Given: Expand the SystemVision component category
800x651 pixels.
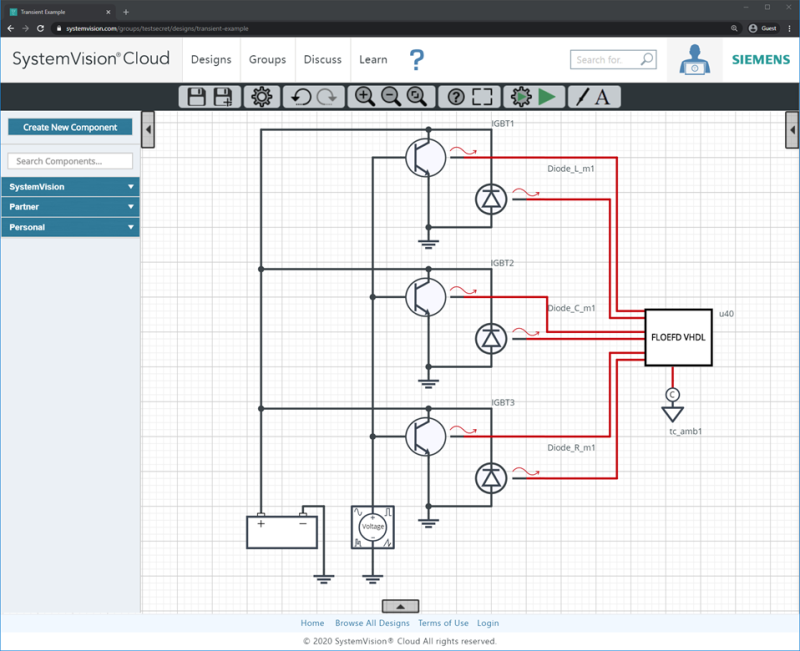Looking at the screenshot, I should (x=70, y=187).
